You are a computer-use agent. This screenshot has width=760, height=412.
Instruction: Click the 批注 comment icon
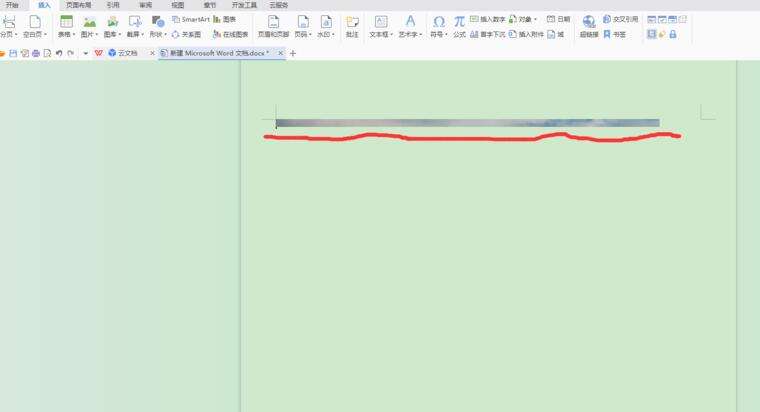coord(352,22)
